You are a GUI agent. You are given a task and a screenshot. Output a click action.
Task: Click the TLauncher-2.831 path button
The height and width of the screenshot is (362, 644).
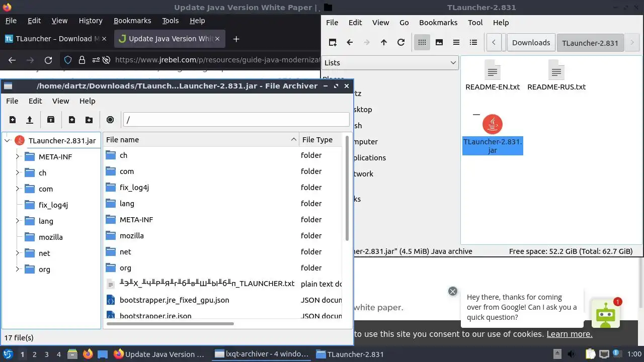click(590, 43)
